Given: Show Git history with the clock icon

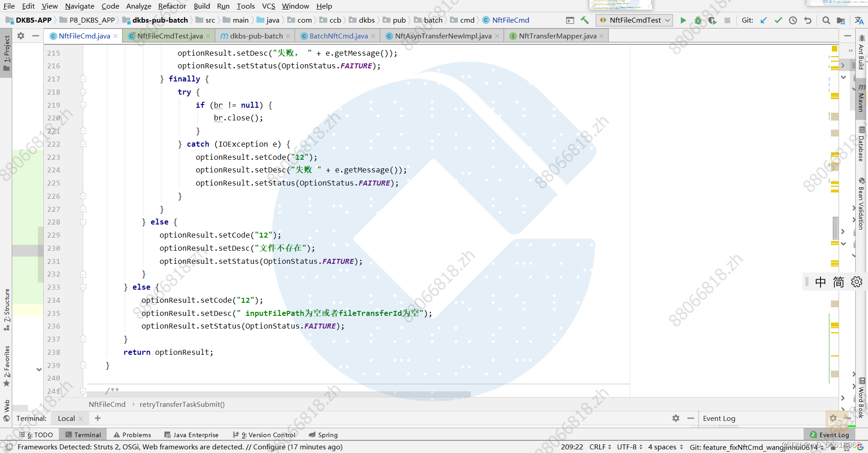Looking at the screenshot, I should [793, 20].
